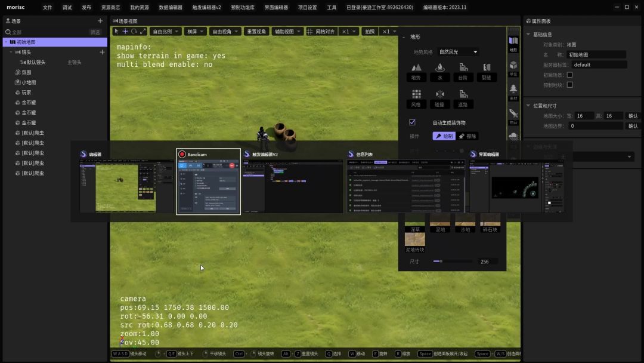Open the 文件 menu
The height and width of the screenshot is (363, 644).
[48, 8]
